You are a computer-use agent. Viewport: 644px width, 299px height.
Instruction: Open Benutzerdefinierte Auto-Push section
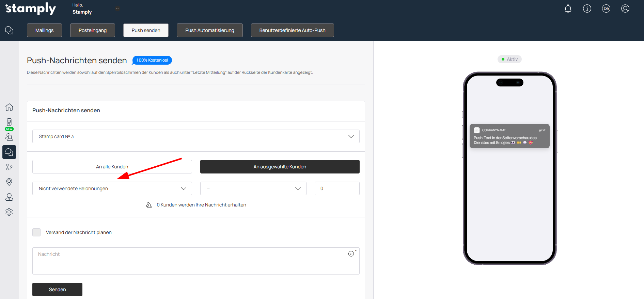pyautogui.click(x=292, y=30)
